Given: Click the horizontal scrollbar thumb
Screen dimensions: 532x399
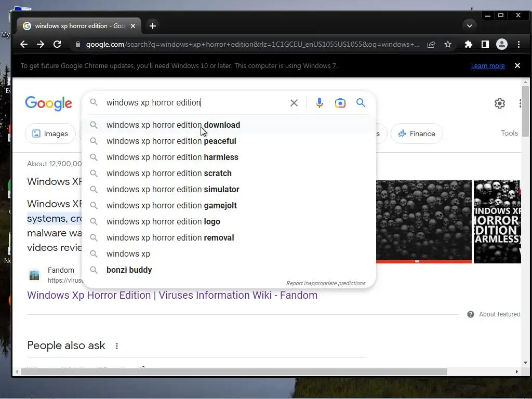Looking at the screenshot, I should tap(234, 371).
